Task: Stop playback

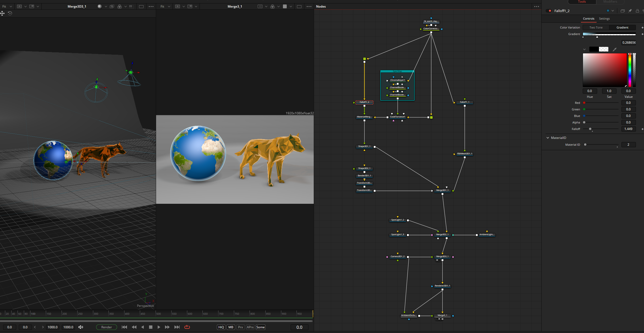Action: pos(151,327)
